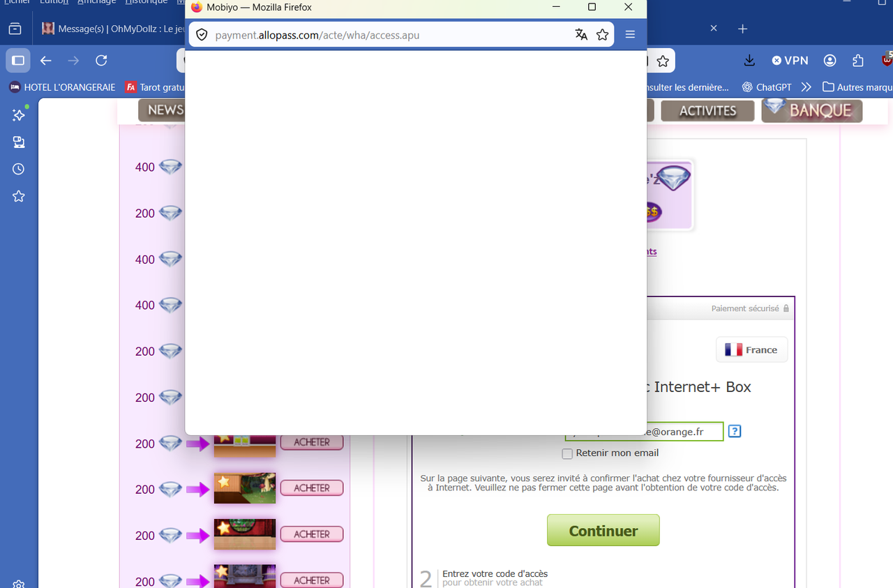Click the 'Internet+ Box' heading text
The height and width of the screenshot is (588, 893).
[x=703, y=387]
